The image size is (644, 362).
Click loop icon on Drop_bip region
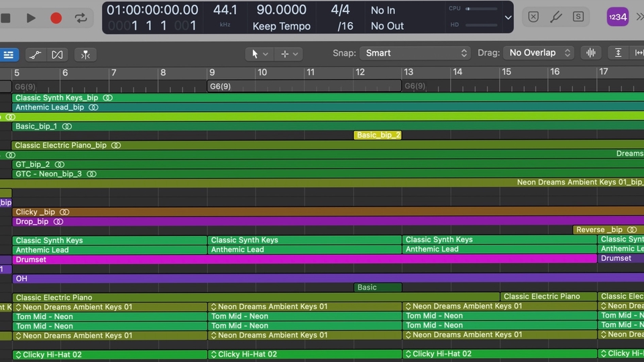58,222
